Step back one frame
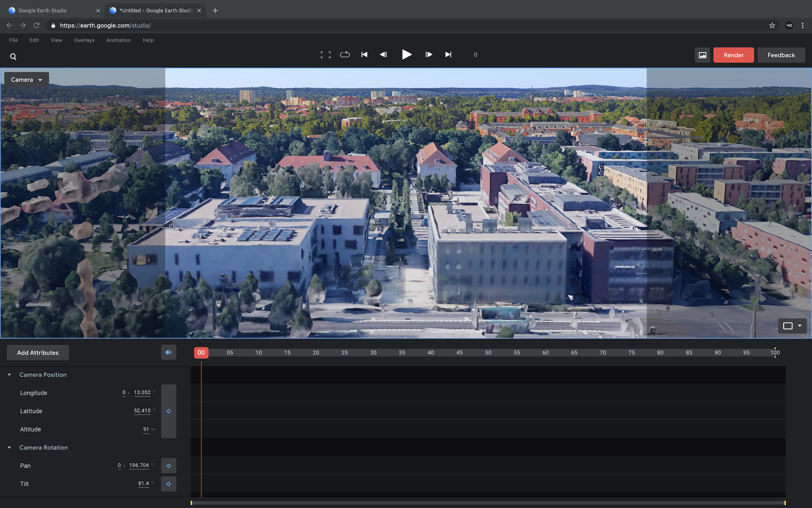The image size is (812, 508). pos(384,54)
